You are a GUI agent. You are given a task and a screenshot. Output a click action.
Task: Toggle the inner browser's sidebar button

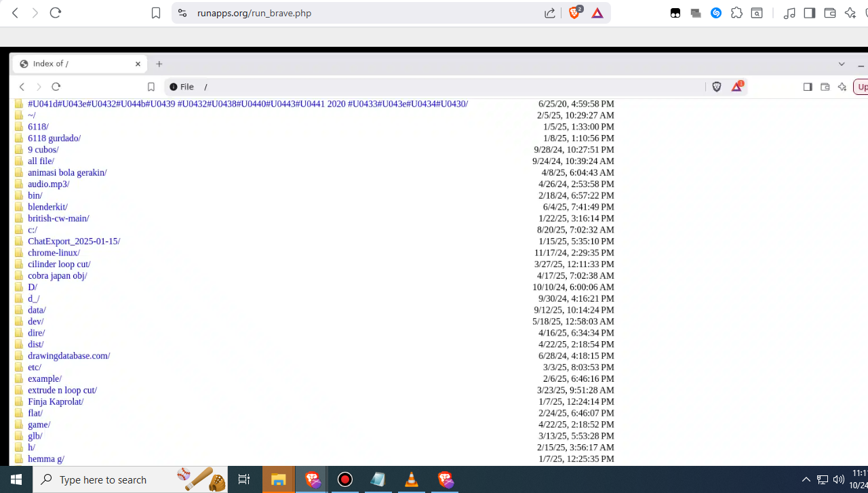pyautogui.click(x=808, y=87)
